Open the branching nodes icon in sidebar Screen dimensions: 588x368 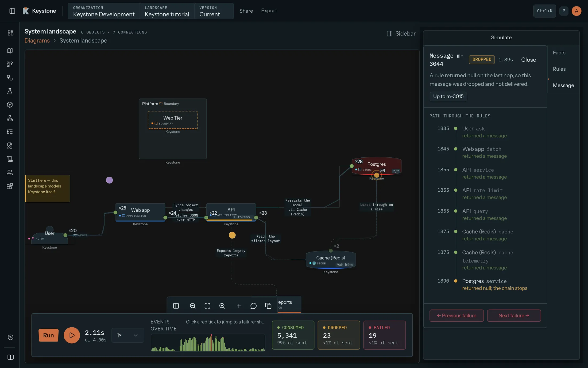pyautogui.click(x=10, y=64)
